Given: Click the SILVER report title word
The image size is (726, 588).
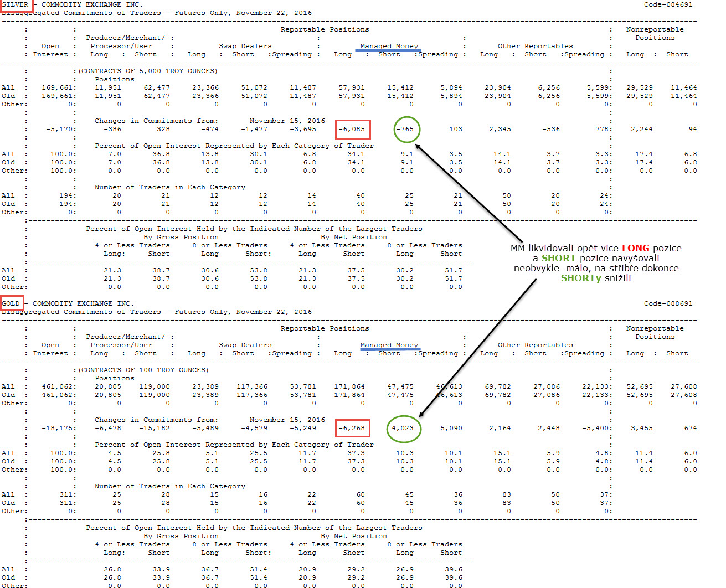Looking at the screenshot, I should pos(15,4).
